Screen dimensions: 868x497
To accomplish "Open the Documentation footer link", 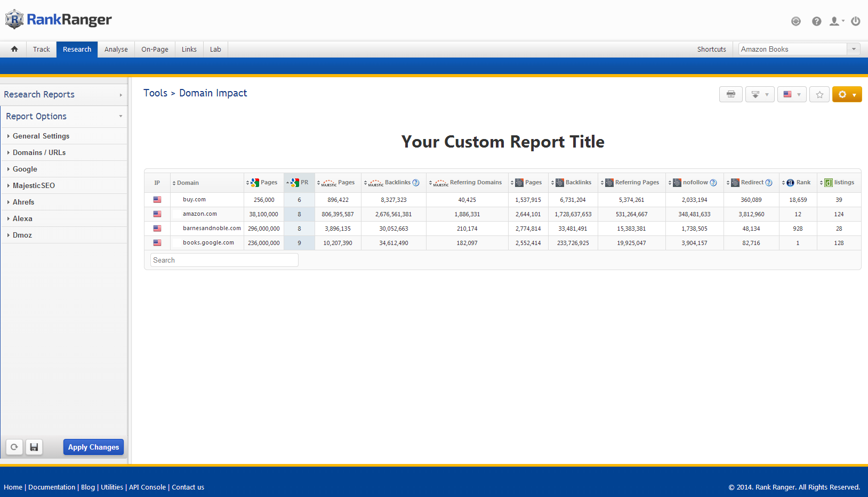I will [x=52, y=487].
